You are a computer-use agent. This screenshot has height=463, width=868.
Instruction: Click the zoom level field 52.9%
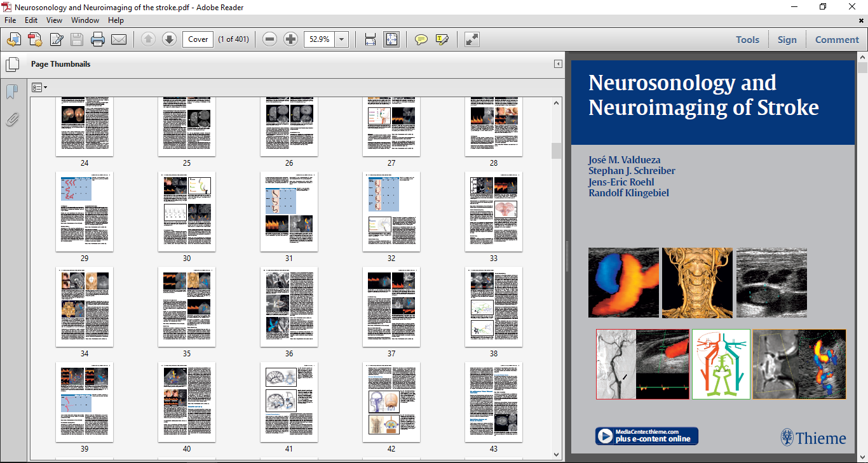320,39
